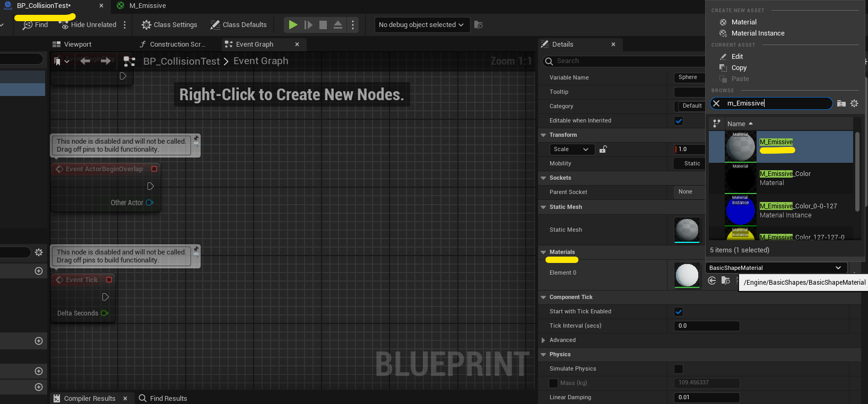This screenshot has height=404, width=868.
Task: Toggle the Scale ratio lock icon
Action: coord(603,150)
